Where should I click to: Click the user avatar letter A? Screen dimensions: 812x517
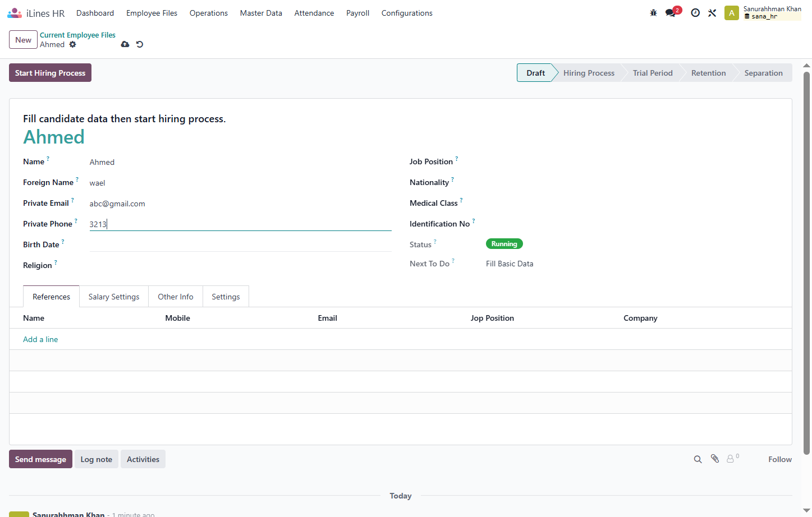coord(731,13)
